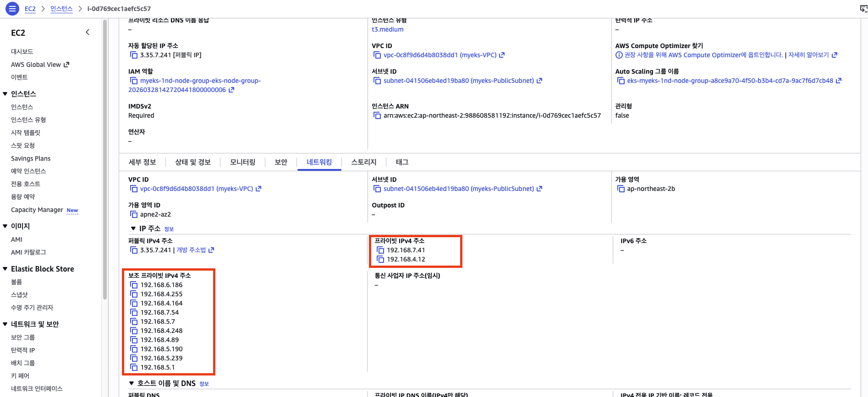Open the top-right console panel icon

click(863, 8)
